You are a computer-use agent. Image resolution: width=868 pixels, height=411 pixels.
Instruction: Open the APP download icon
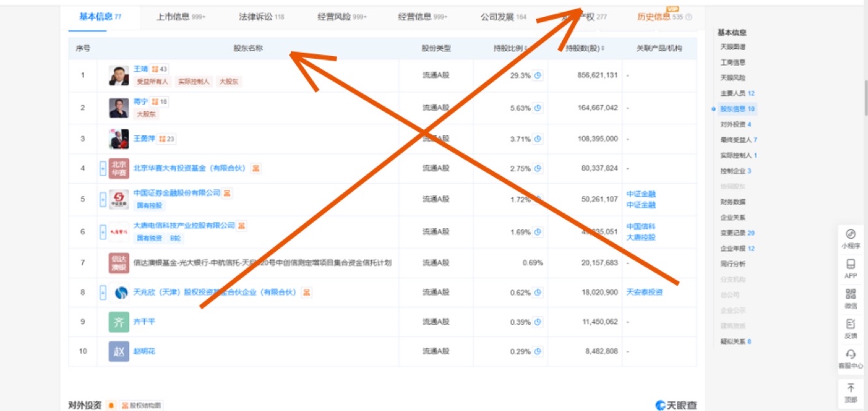coord(850,264)
